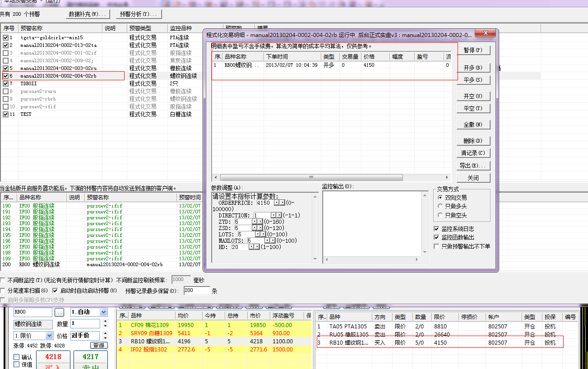Open the 1.限价 order type dropdown
Image resolution: width=588 pixels, height=369 pixels.
point(49,336)
